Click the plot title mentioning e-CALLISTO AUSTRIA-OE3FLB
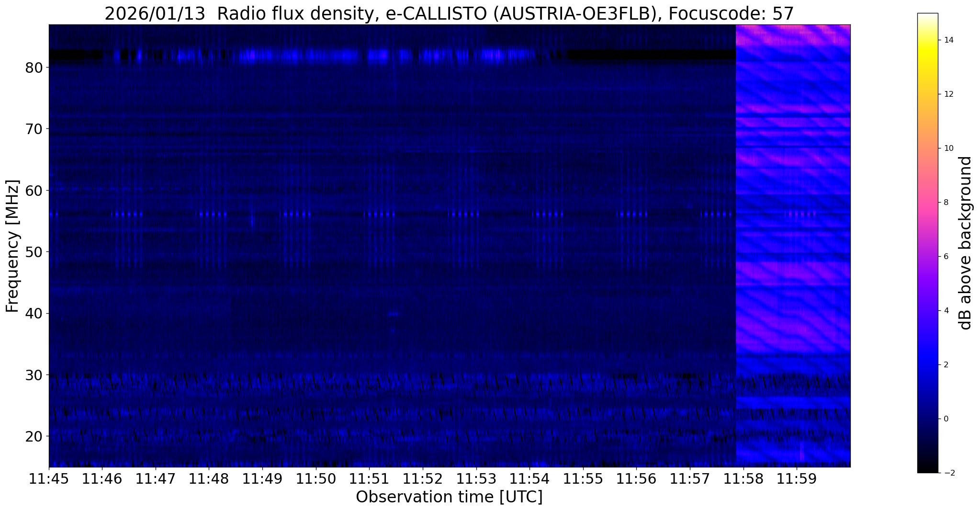 (x=449, y=13)
